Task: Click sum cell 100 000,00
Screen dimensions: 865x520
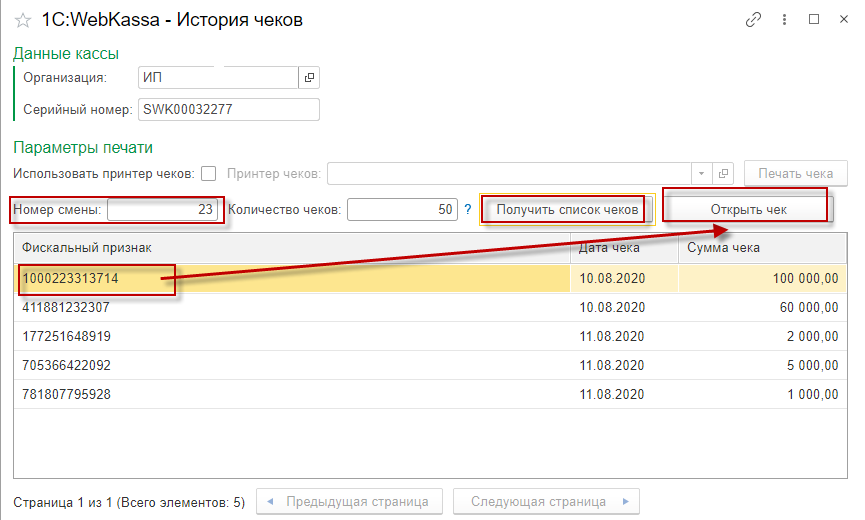Action: point(762,278)
